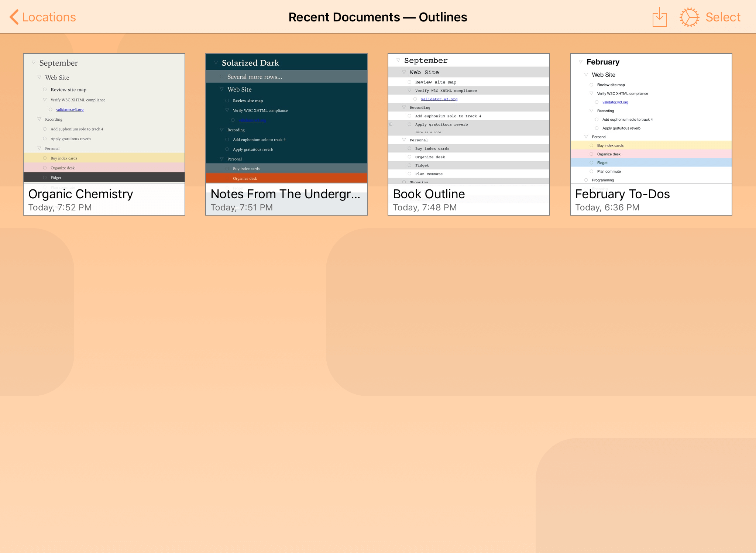Collapse the Web Site section in Book Outline
The height and width of the screenshot is (553, 756).
[404, 72]
